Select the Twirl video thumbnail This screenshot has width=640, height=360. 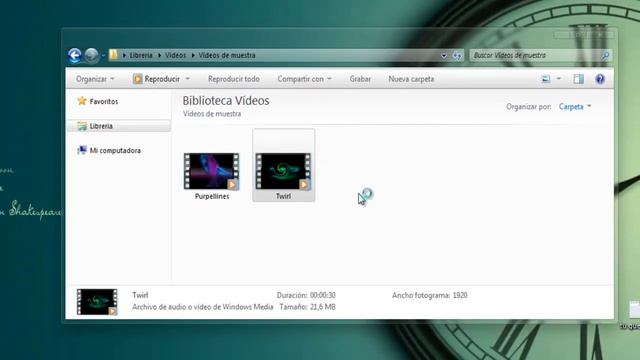point(283,171)
